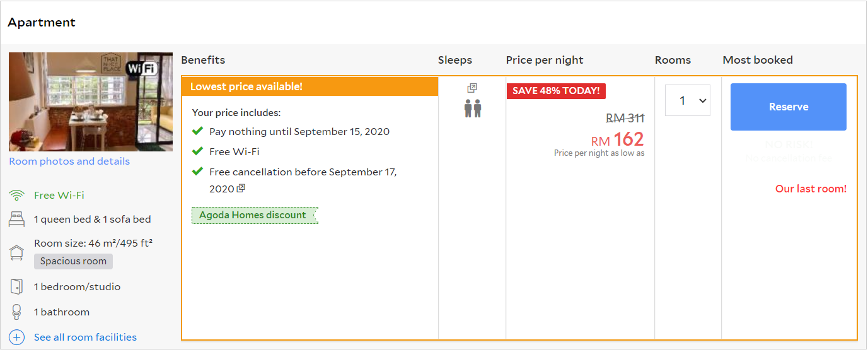The height and width of the screenshot is (352, 868).
Task: Open Room photos and details link
Action: [x=69, y=161]
